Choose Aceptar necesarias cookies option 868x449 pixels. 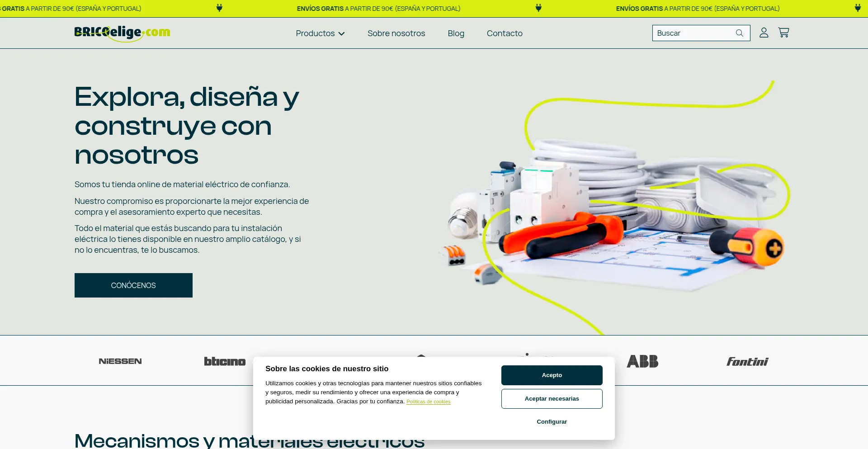coord(552,399)
